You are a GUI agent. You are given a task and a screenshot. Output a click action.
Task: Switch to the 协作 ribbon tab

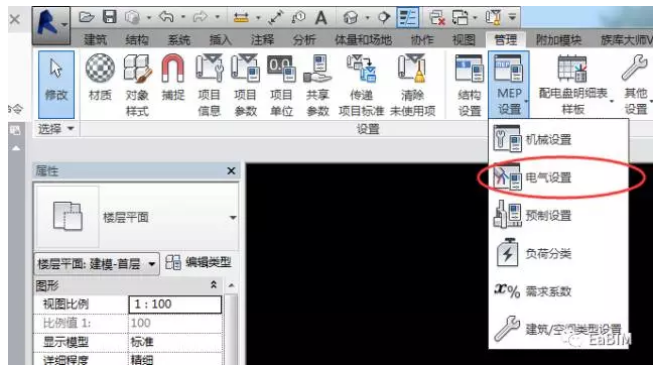coord(422,40)
